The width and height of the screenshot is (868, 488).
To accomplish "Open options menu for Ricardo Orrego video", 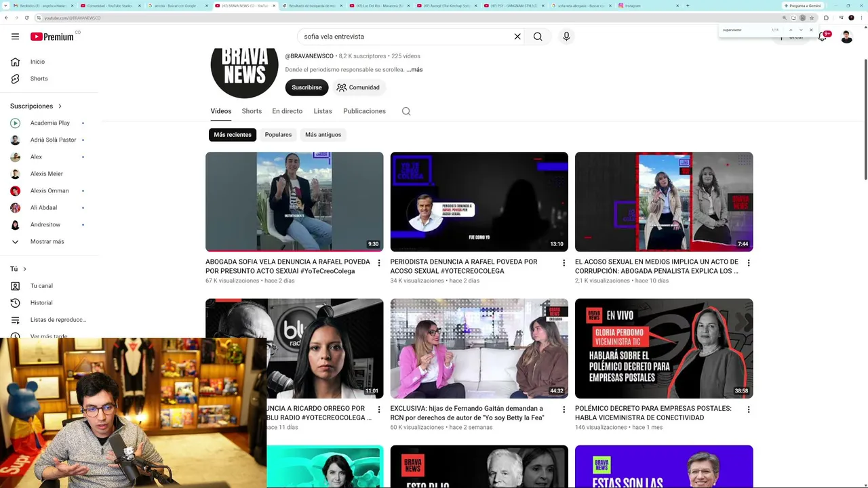I will pyautogui.click(x=379, y=410).
